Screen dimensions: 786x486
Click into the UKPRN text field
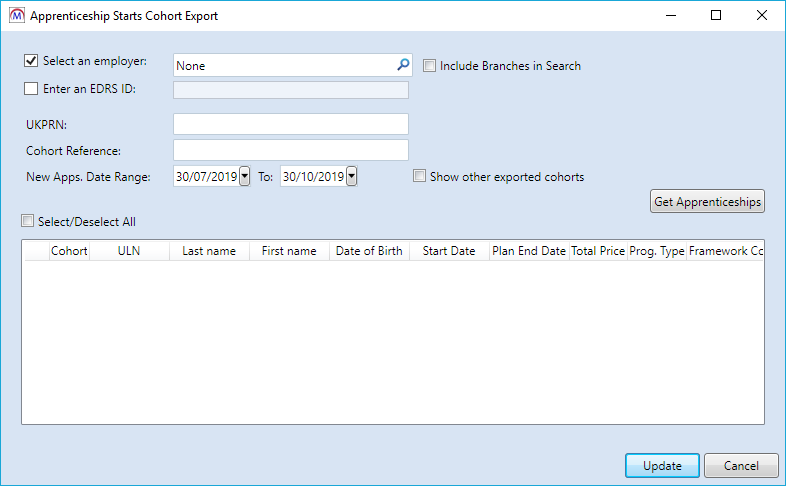point(290,124)
